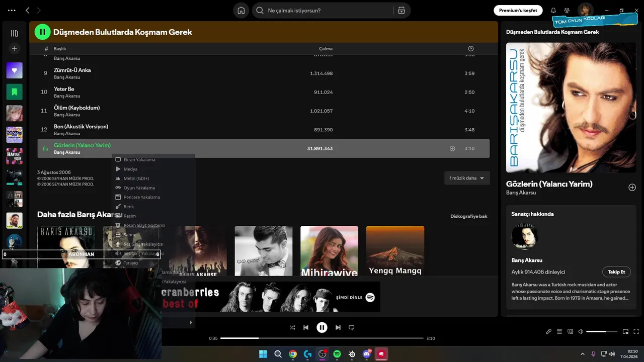Pause playback in the bottom bar

322,327
